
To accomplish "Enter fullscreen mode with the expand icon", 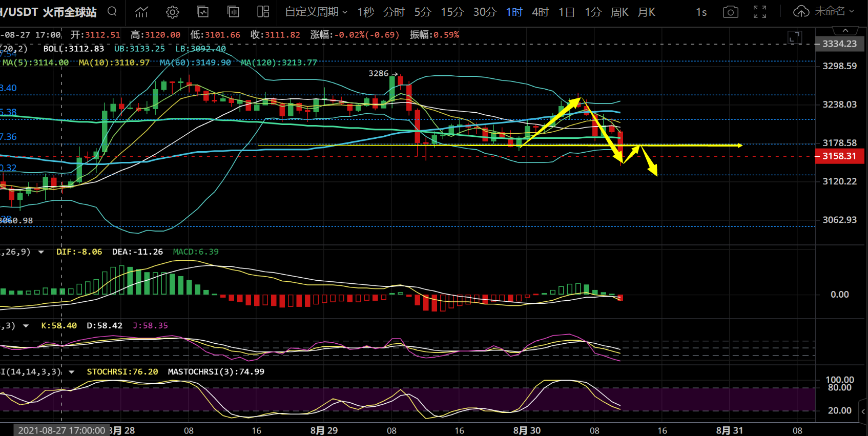I will [x=760, y=12].
